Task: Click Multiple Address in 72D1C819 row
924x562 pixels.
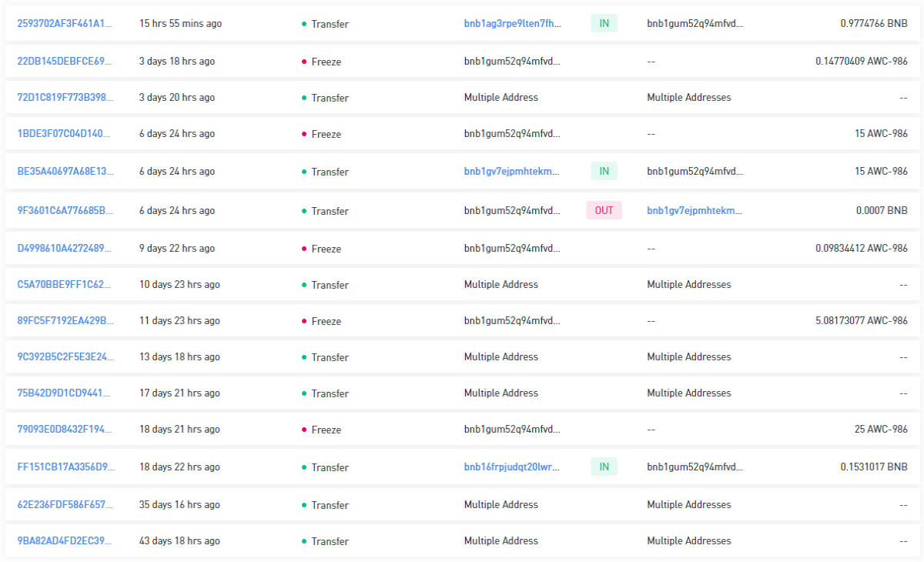Action: coord(501,98)
